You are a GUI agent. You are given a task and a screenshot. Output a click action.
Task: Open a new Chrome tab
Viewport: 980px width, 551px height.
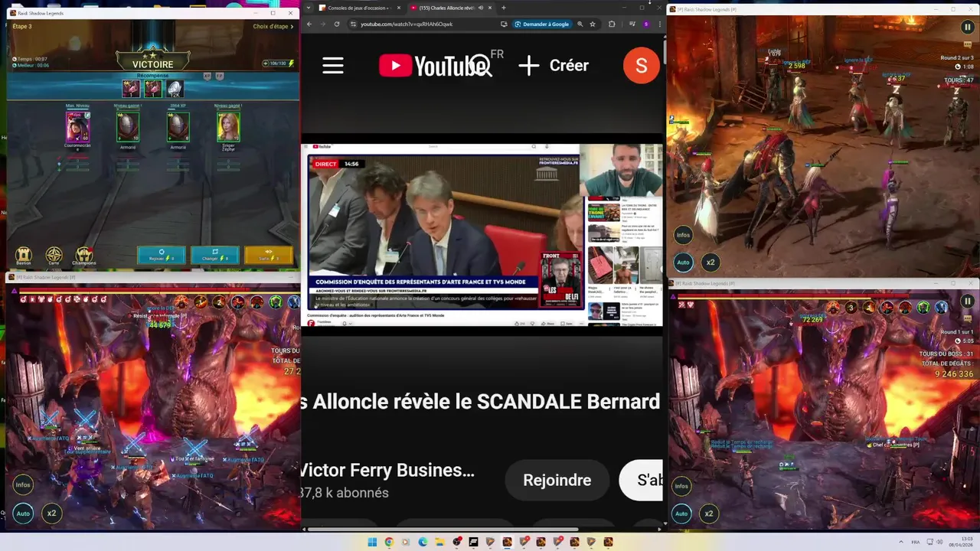pos(503,8)
